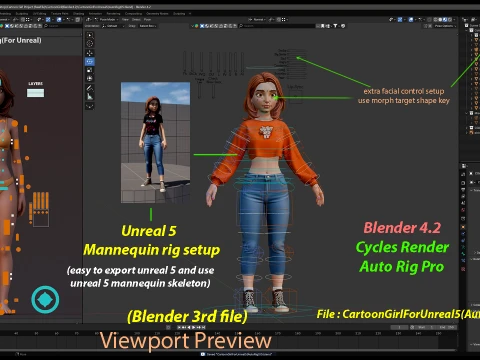
Task: Switch to the Animation workspace tab
Action: click(95, 14)
